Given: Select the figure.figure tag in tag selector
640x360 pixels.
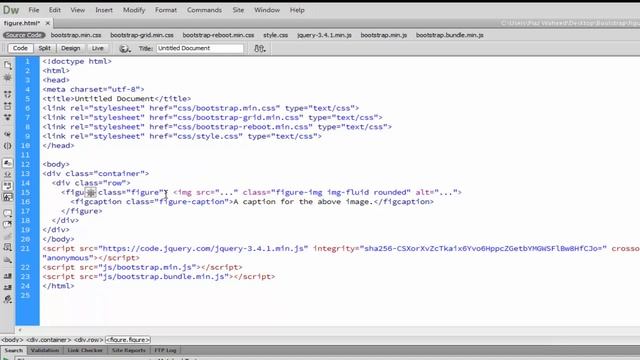Looking at the screenshot, I should pyautogui.click(x=128, y=340).
